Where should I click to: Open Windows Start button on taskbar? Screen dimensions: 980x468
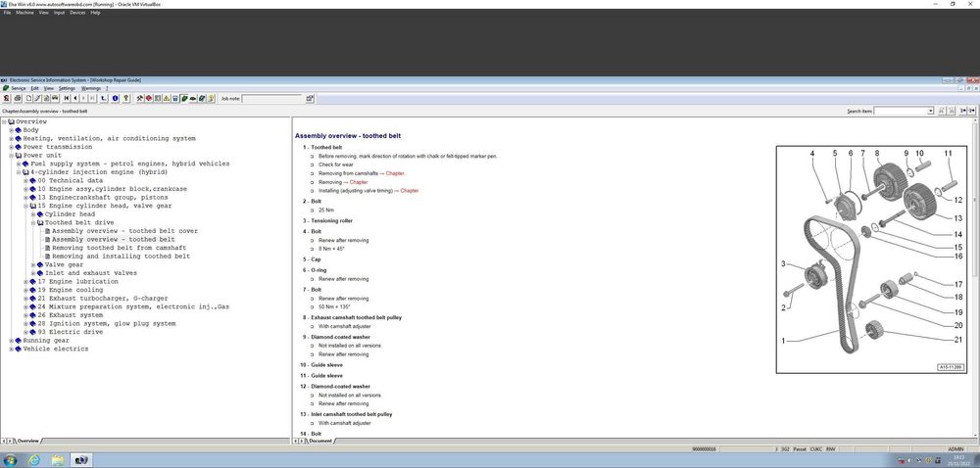[11, 460]
